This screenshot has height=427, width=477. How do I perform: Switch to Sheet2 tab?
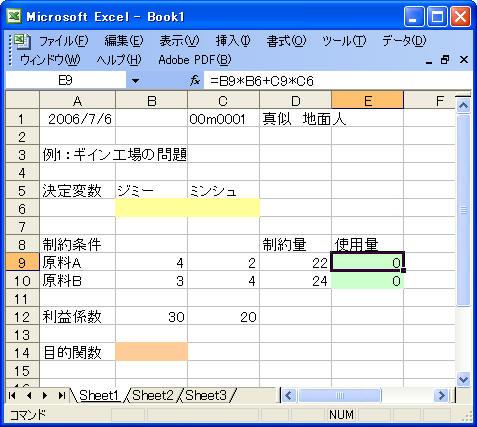(153, 396)
